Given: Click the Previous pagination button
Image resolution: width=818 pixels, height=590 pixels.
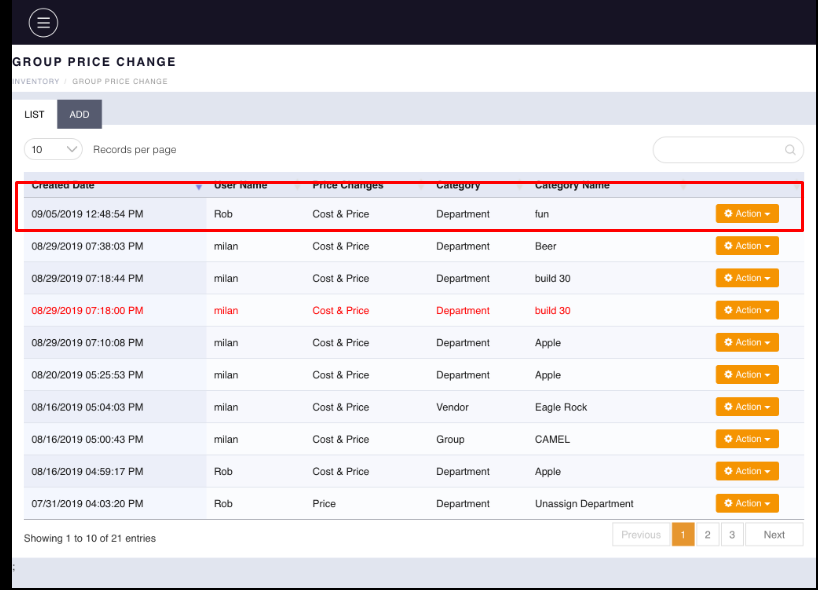Looking at the screenshot, I should click(x=640, y=535).
